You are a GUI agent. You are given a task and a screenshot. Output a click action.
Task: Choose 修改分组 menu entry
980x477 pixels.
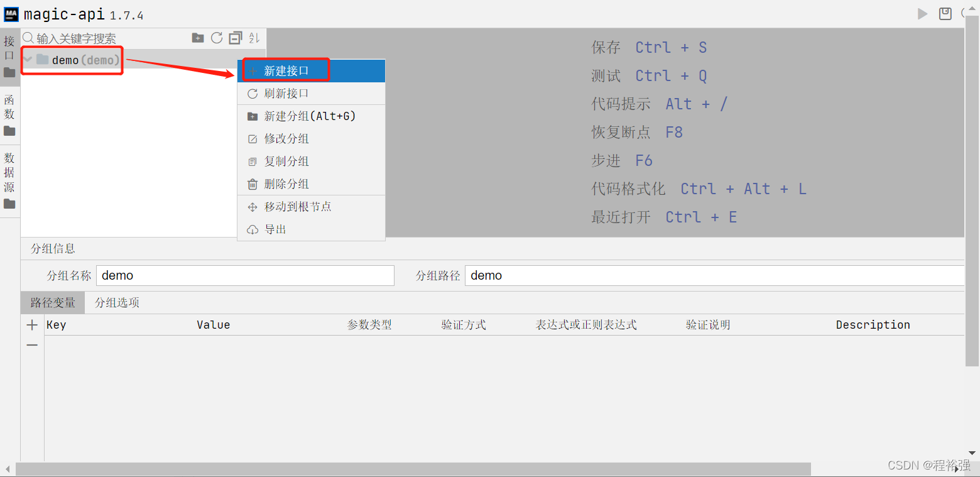(x=311, y=139)
